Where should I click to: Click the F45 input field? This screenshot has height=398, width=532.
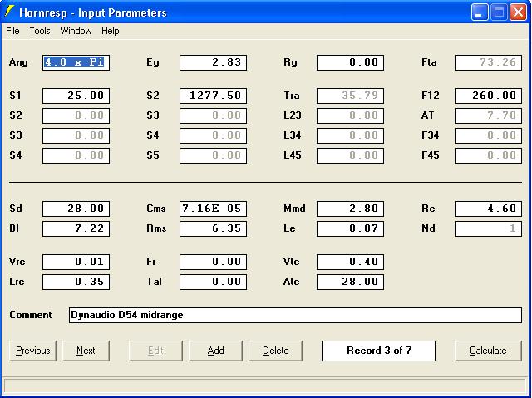coord(488,155)
